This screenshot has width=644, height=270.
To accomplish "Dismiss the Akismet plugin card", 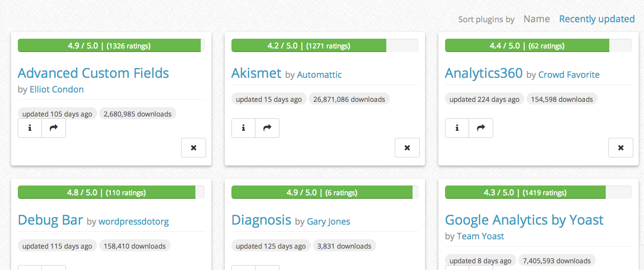I will click(407, 147).
